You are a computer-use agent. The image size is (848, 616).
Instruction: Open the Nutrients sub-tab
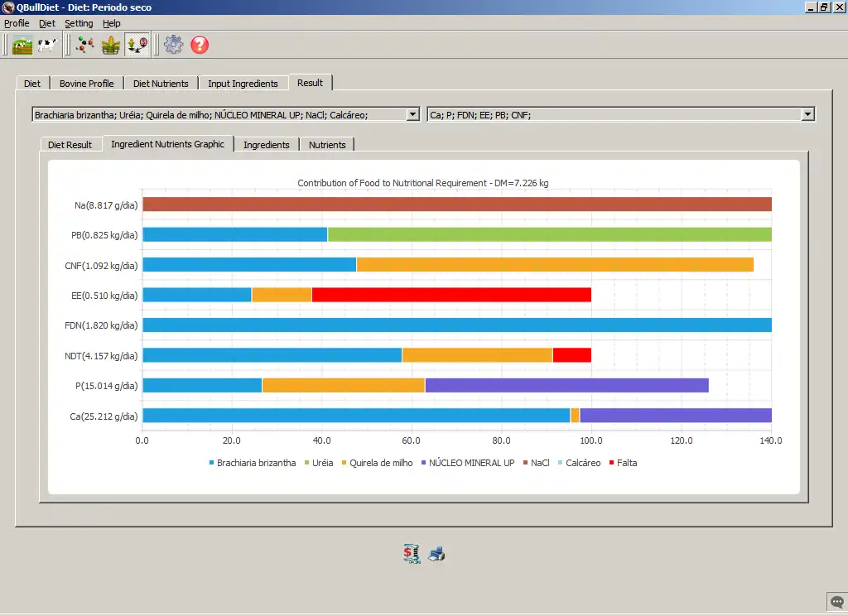(x=327, y=144)
